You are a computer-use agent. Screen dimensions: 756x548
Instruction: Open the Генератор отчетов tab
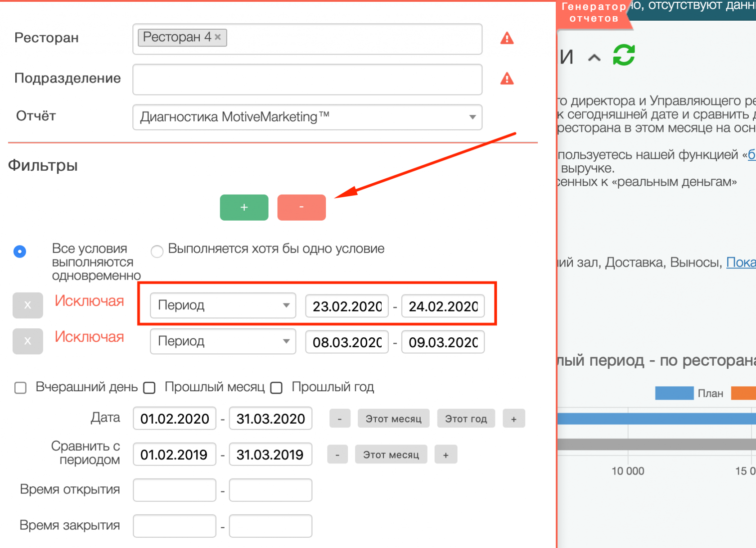(x=593, y=13)
